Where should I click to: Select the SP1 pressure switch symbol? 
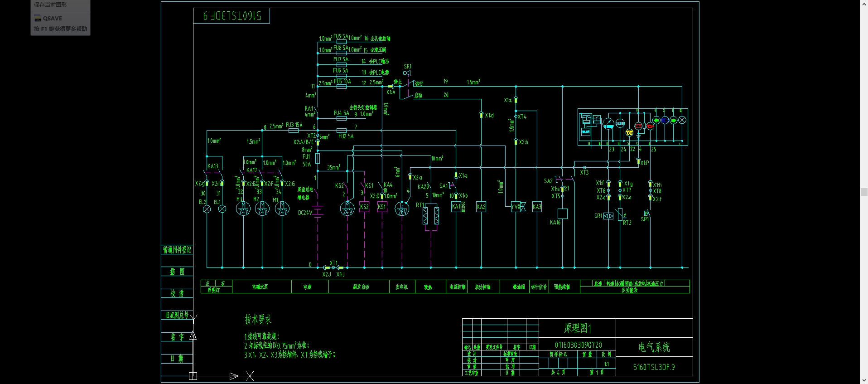pyautogui.click(x=646, y=213)
